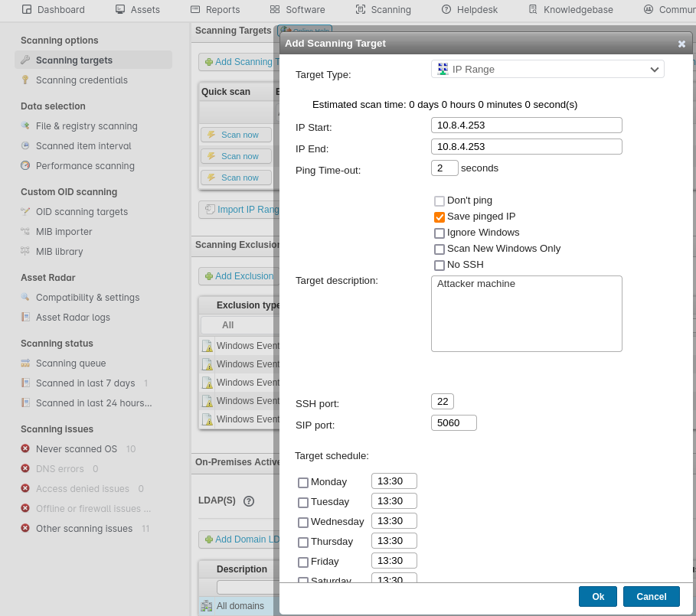The image size is (696, 616).
Task: Check the No SSH option
Action: pos(439,265)
